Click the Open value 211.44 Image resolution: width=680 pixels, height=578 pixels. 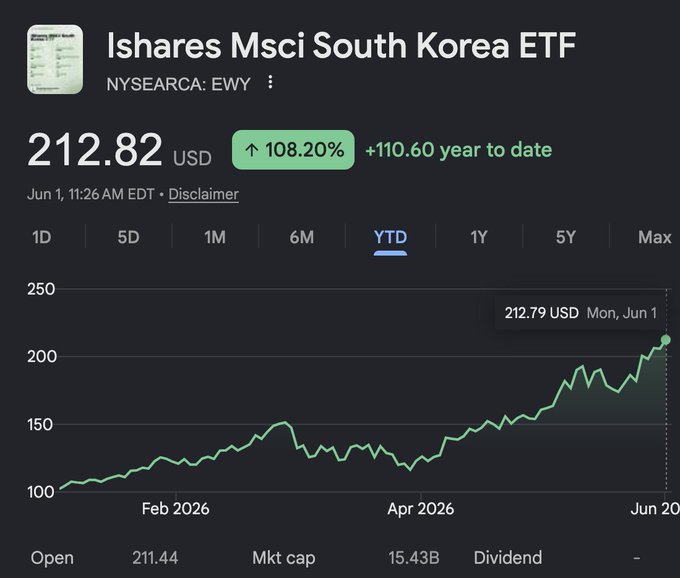click(155, 558)
